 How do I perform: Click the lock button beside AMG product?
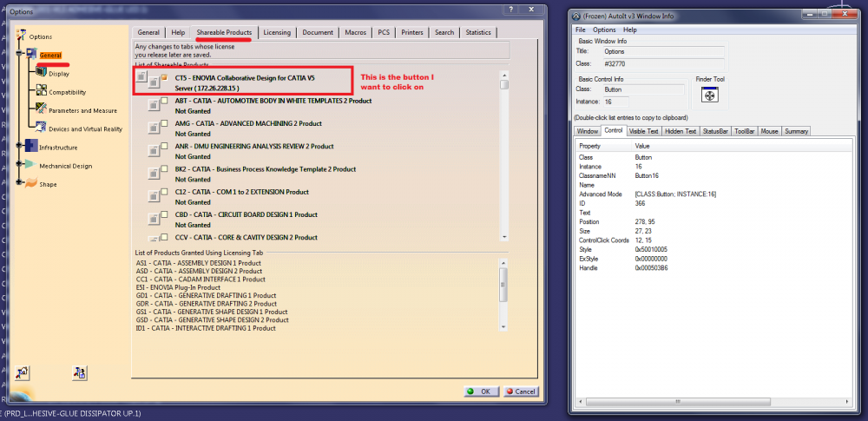(x=154, y=128)
